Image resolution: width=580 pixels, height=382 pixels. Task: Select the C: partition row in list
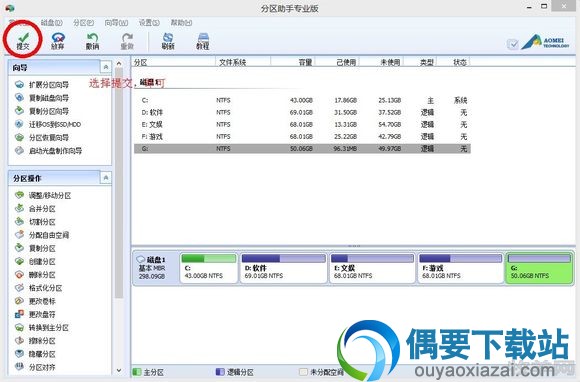click(302, 100)
